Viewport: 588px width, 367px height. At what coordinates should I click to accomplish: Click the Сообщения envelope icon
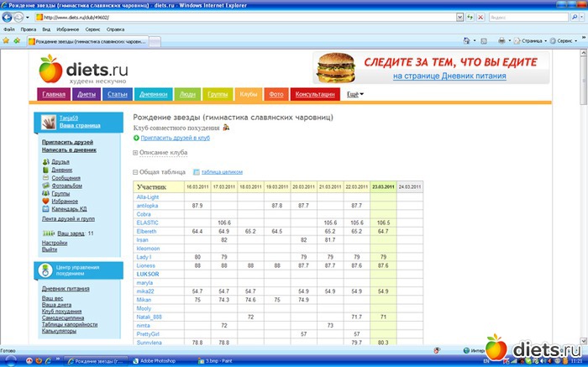[45, 177]
